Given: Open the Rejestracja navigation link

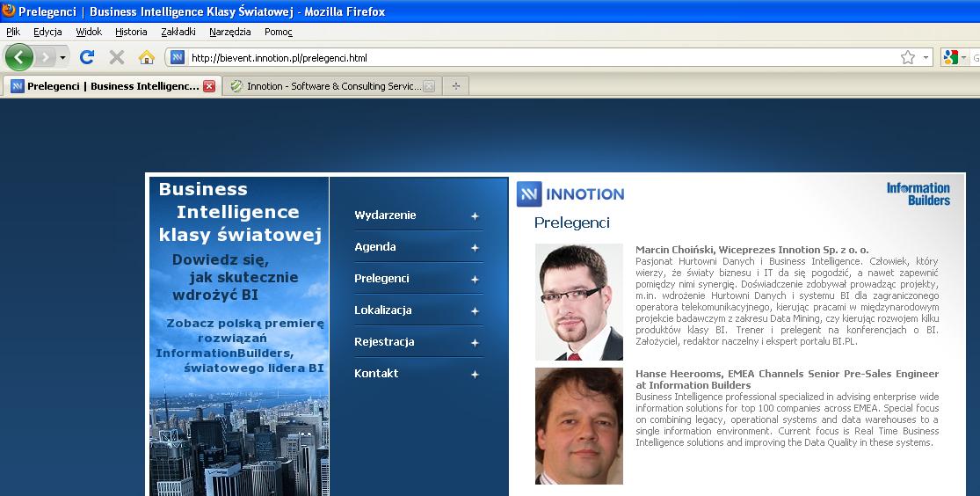Looking at the screenshot, I should pyautogui.click(x=384, y=341).
